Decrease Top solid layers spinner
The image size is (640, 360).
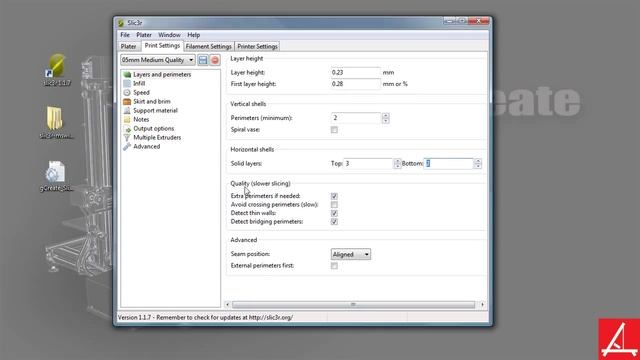point(397,166)
